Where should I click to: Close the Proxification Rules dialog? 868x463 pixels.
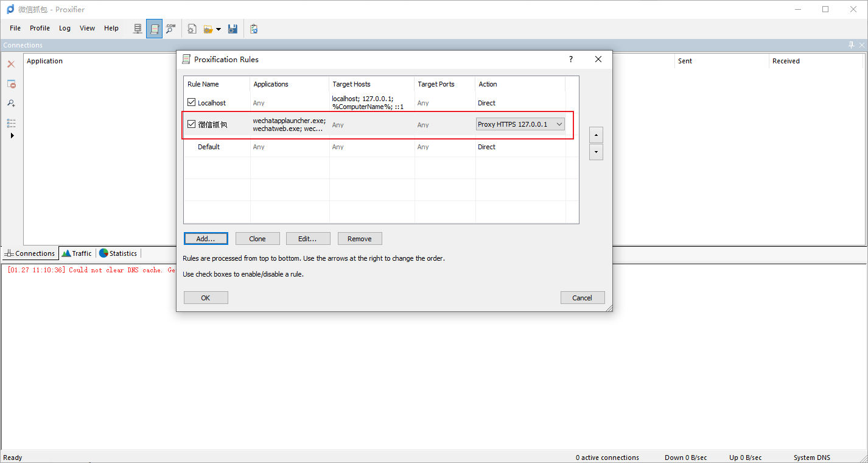tap(598, 59)
